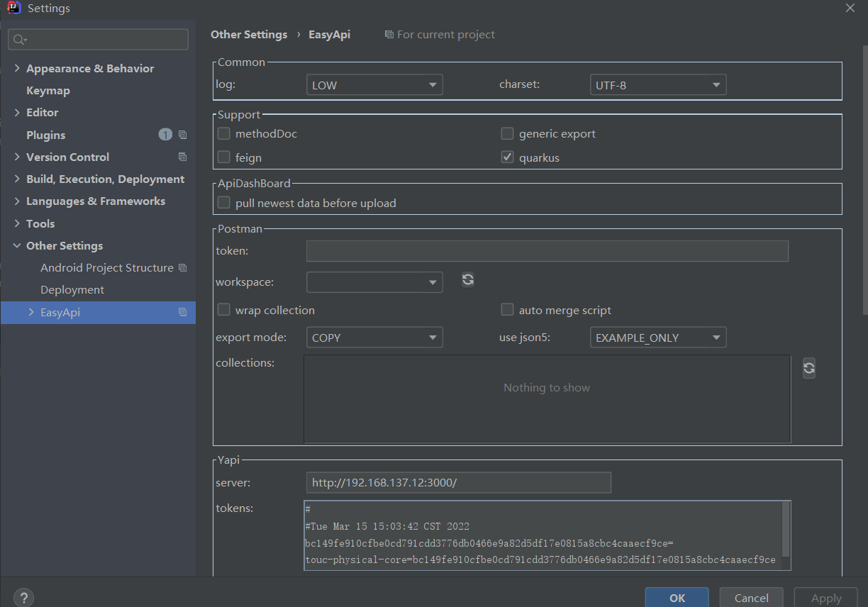Select Keymap in the settings tree
This screenshot has height=607, width=868.
coord(48,91)
